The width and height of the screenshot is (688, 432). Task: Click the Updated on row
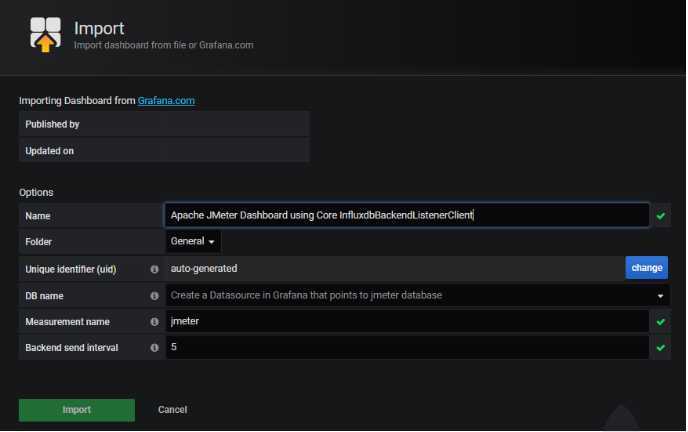164,150
